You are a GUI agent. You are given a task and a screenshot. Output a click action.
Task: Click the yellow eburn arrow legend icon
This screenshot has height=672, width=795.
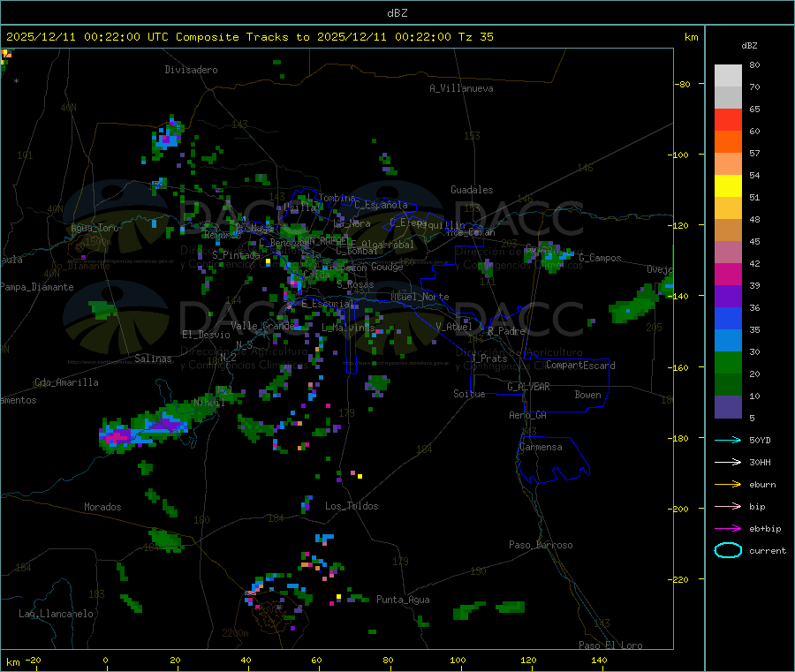[x=728, y=485]
